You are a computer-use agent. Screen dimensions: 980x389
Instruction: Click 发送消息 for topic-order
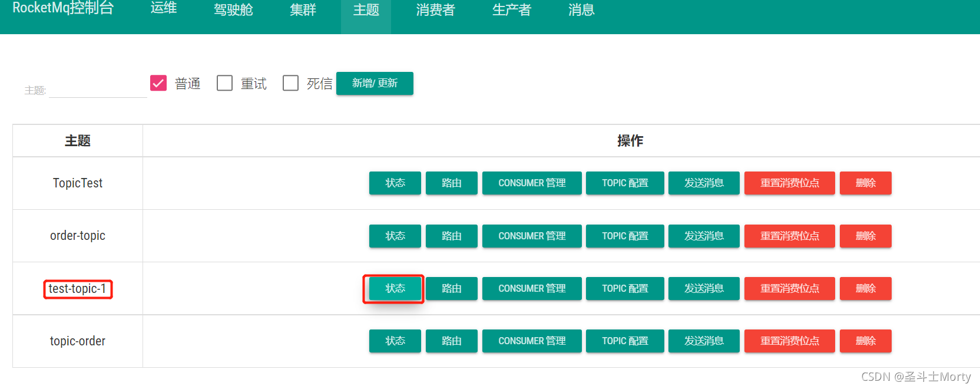[704, 341]
